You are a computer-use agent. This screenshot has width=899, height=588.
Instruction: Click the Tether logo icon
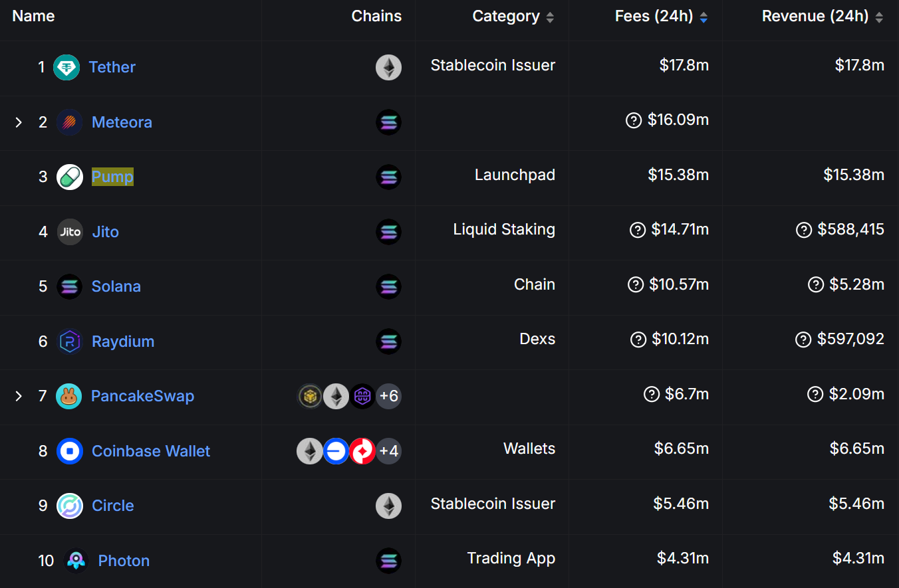[66, 67]
